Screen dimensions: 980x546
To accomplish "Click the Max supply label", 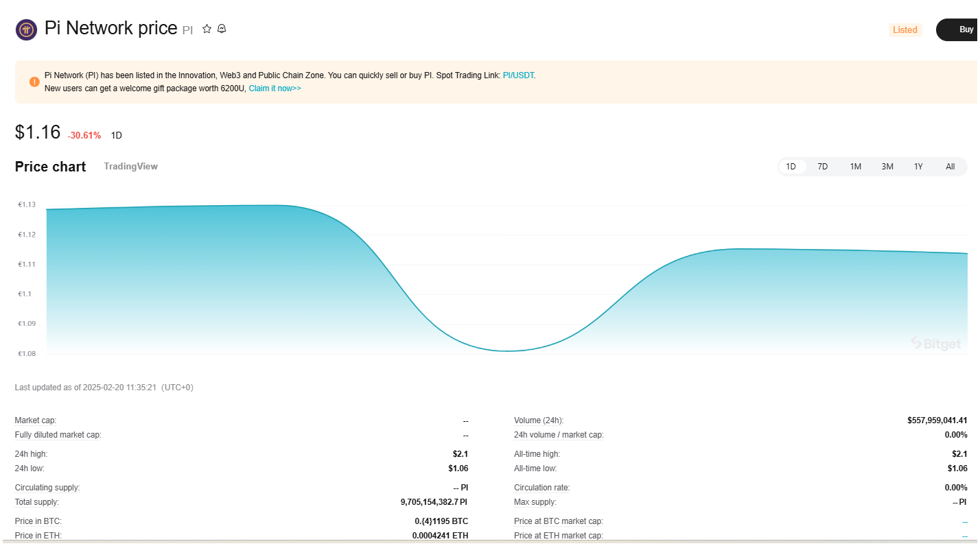I will 537,502.
